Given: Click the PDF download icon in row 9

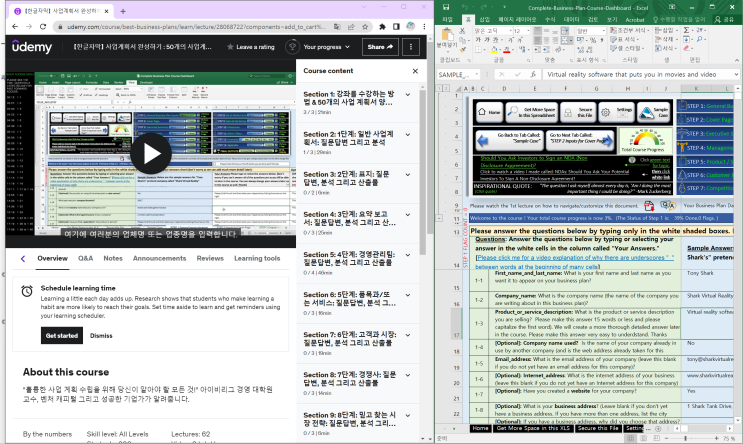Looking at the screenshot, I should (x=649, y=206).
